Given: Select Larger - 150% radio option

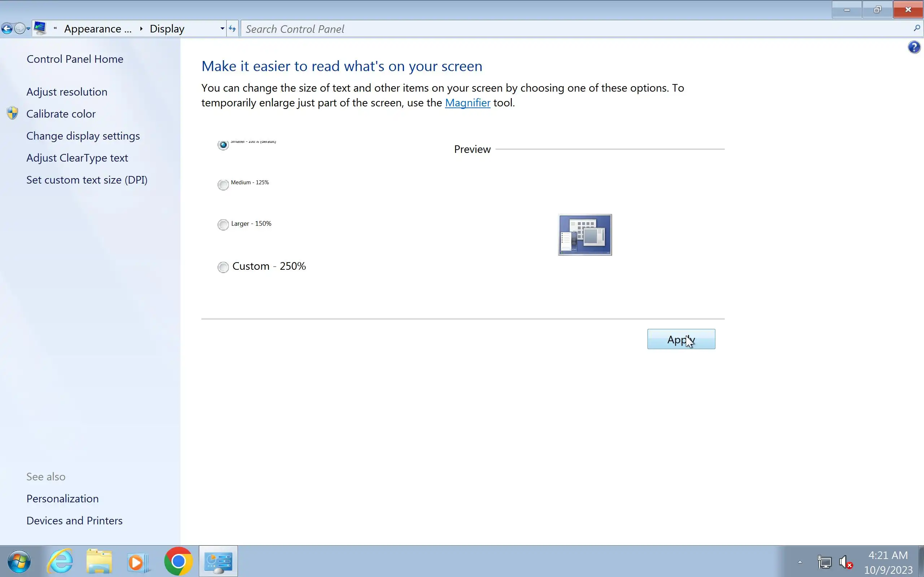Looking at the screenshot, I should click(x=223, y=225).
